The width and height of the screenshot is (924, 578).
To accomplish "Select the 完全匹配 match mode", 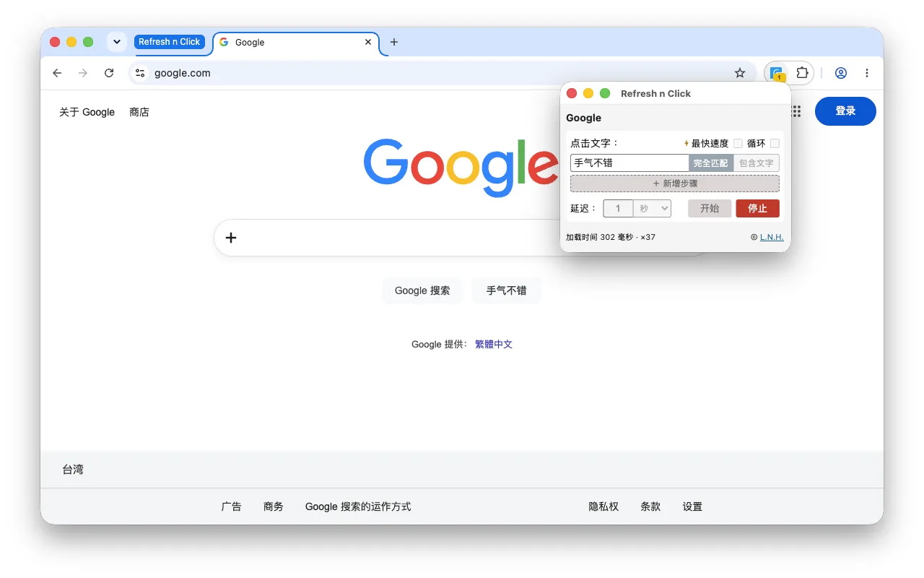I will pyautogui.click(x=711, y=163).
